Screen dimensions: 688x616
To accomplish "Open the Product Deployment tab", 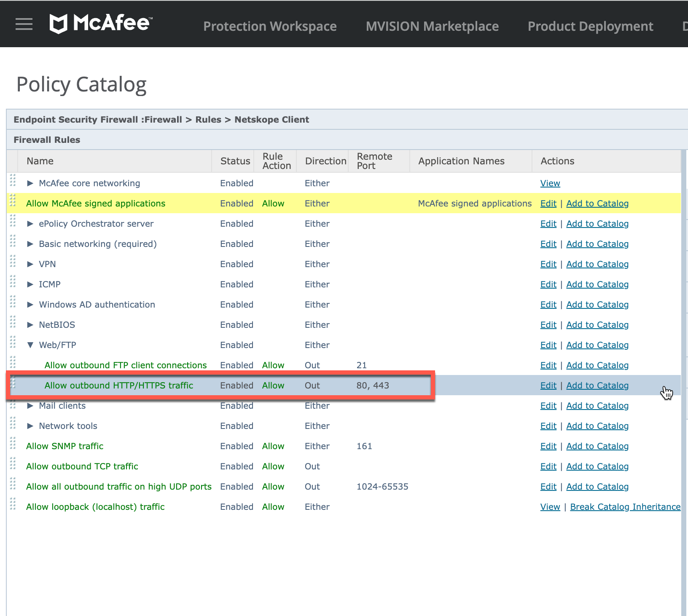I will point(590,26).
